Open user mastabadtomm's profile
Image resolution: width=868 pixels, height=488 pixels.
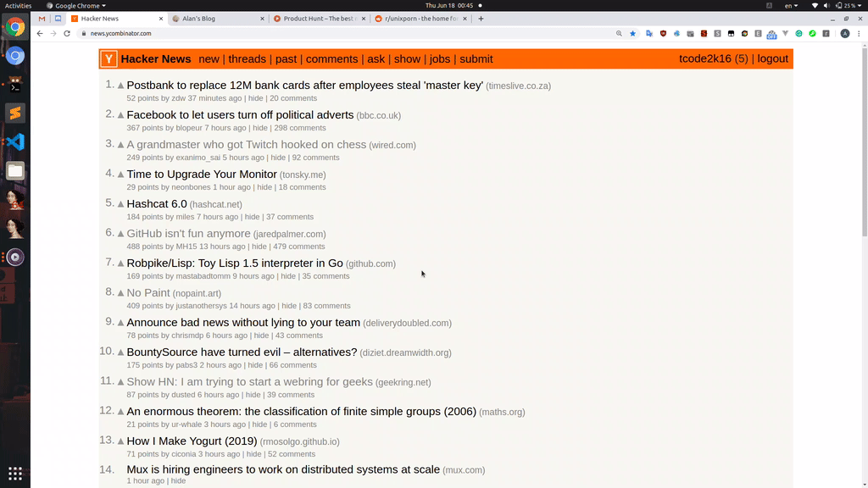pyautogui.click(x=203, y=276)
